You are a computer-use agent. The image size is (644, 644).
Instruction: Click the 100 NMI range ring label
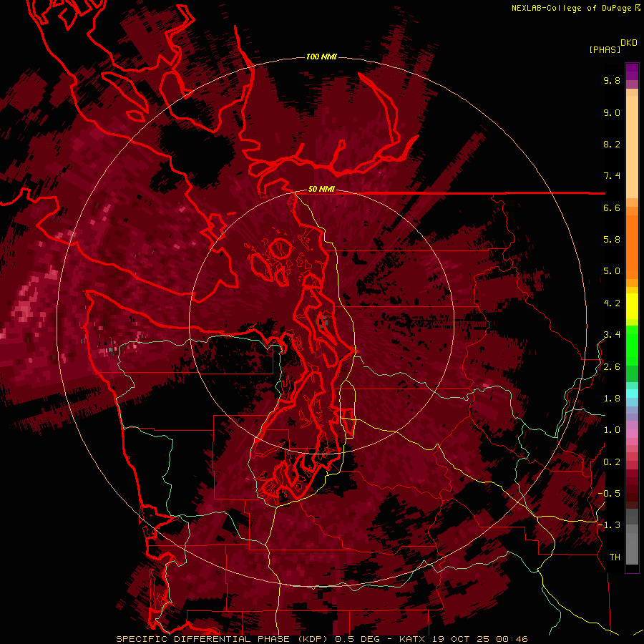tap(321, 57)
